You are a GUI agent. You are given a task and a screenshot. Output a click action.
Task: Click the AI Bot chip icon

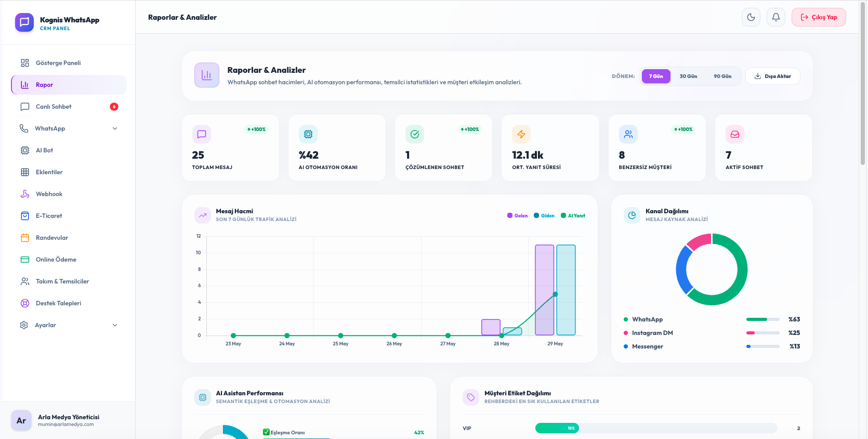25,150
